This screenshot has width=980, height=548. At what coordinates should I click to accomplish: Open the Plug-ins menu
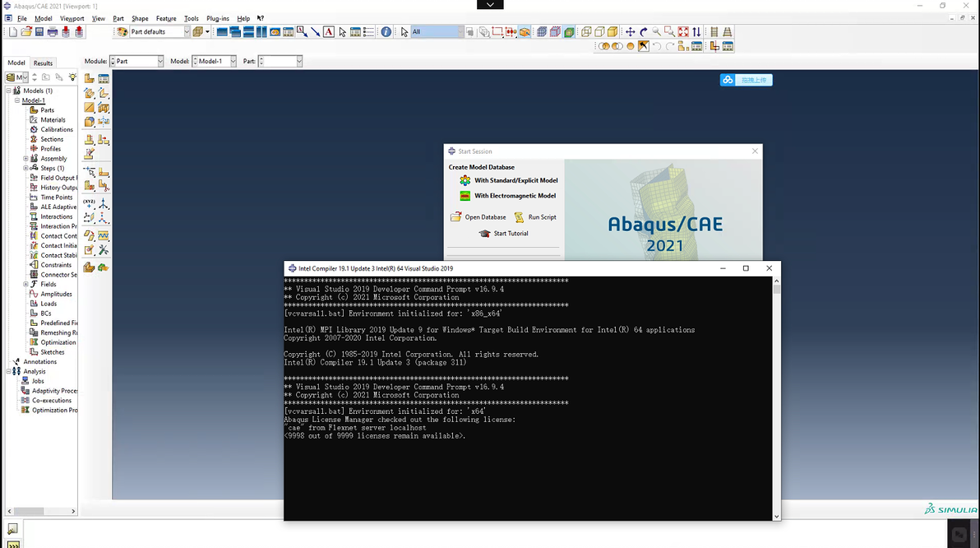coord(218,19)
